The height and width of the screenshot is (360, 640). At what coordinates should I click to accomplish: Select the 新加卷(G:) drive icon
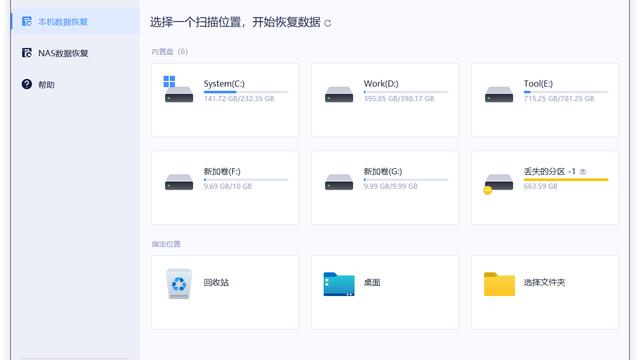point(339,182)
